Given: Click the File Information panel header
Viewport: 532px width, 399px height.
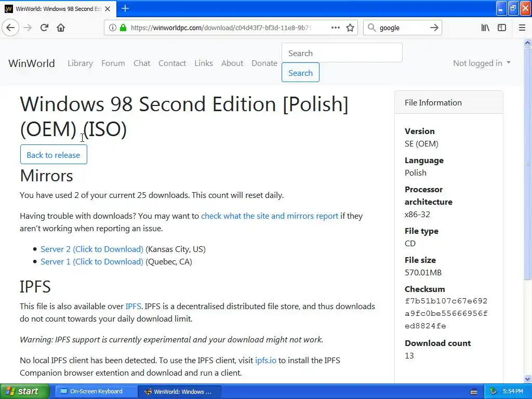Looking at the screenshot, I should click(x=448, y=102).
